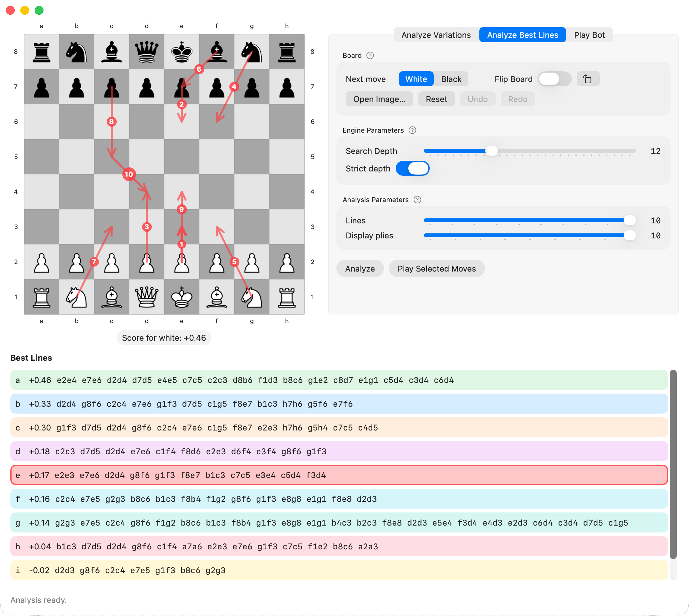
Task: Set next move to White
Action: (416, 79)
